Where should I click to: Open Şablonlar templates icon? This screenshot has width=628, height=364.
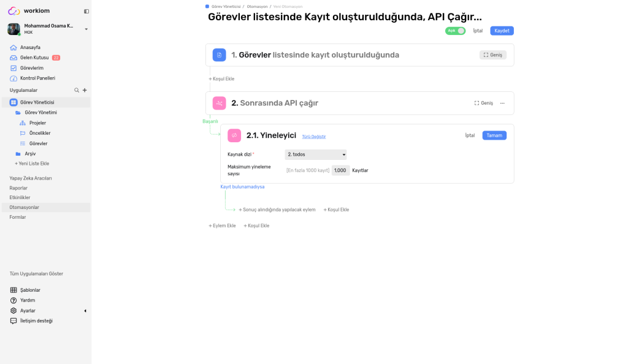(x=13, y=290)
